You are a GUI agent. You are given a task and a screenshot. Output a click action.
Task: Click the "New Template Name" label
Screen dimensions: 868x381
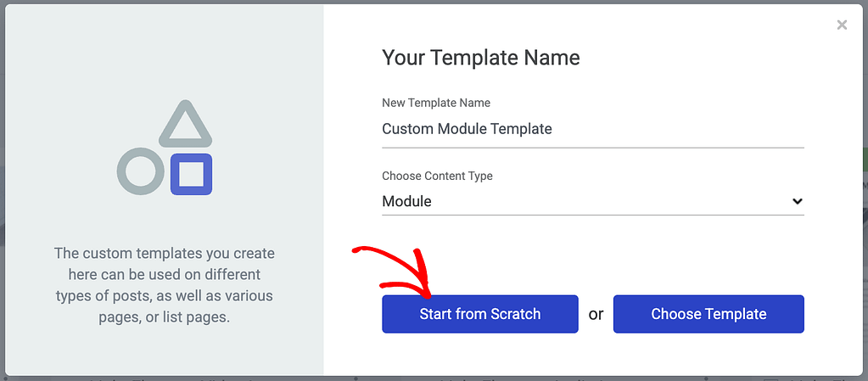click(436, 103)
